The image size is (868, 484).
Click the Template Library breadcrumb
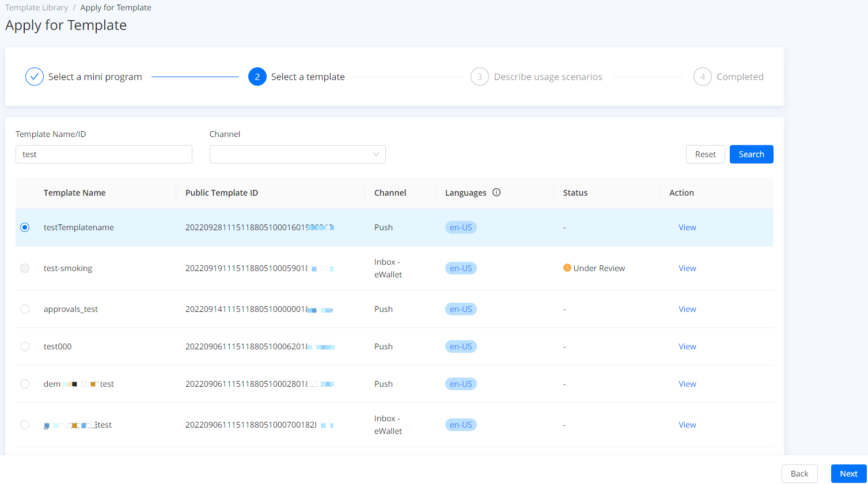(x=37, y=7)
